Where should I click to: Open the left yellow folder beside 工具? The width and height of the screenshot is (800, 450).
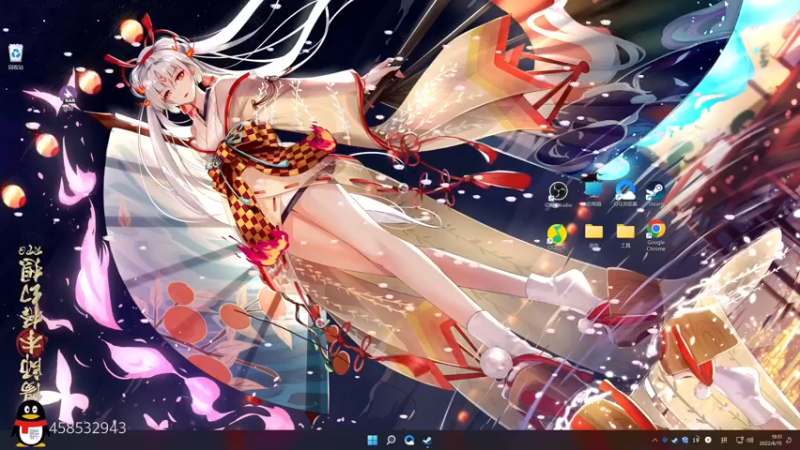point(594,235)
